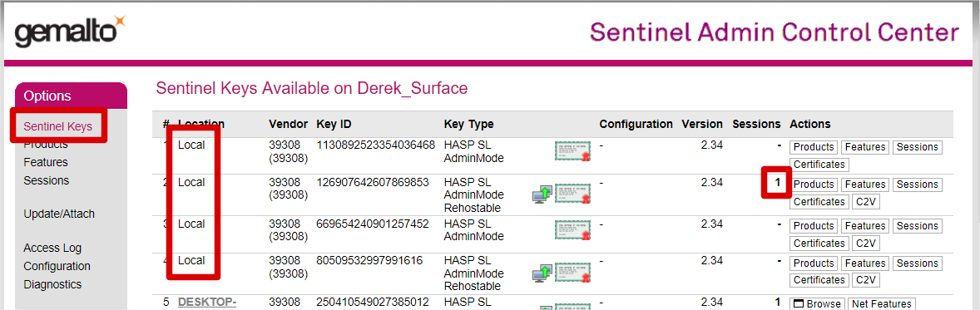Click the rehost computer icon for key 126907642607869853
The image size is (980, 310).
point(542,194)
